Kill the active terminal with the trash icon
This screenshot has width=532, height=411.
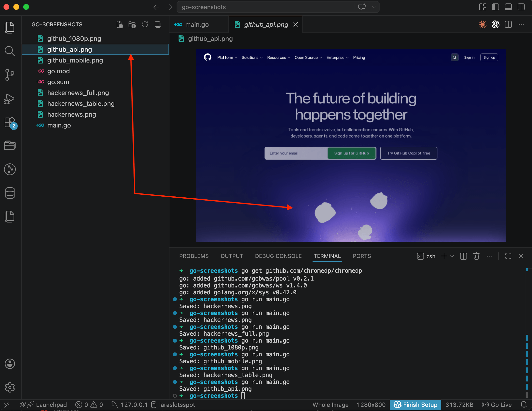tap(476, 256)
